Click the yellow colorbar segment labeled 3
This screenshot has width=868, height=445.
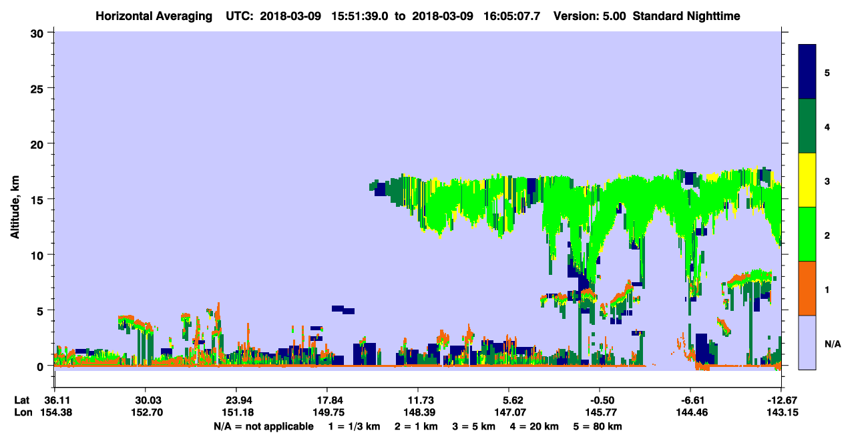(808, 180)
